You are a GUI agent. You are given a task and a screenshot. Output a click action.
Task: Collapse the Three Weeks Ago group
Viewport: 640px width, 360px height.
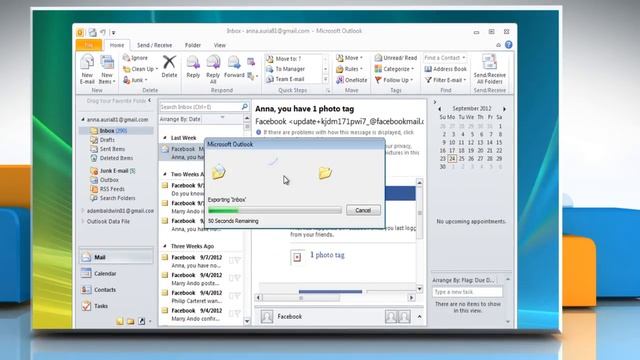165,246
